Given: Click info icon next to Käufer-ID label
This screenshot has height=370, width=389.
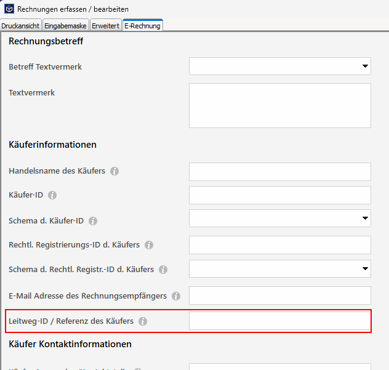Looking at the screenshot, I should (52, 195).
